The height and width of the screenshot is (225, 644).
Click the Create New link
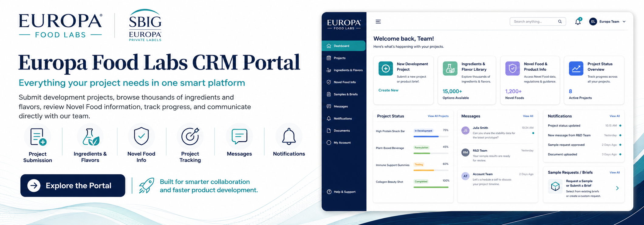coord(388,90)
